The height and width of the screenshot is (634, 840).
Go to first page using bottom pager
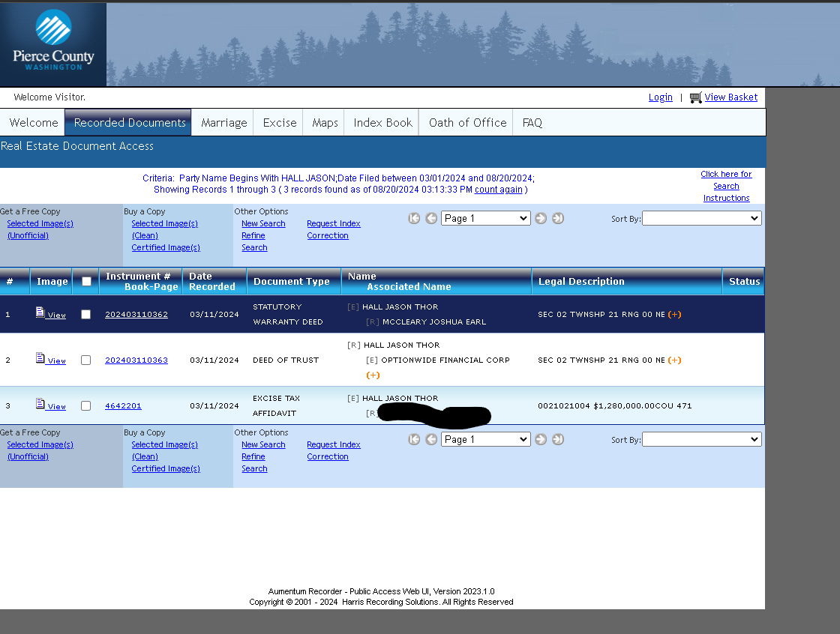pyautogui.click(x=414, y=440)
